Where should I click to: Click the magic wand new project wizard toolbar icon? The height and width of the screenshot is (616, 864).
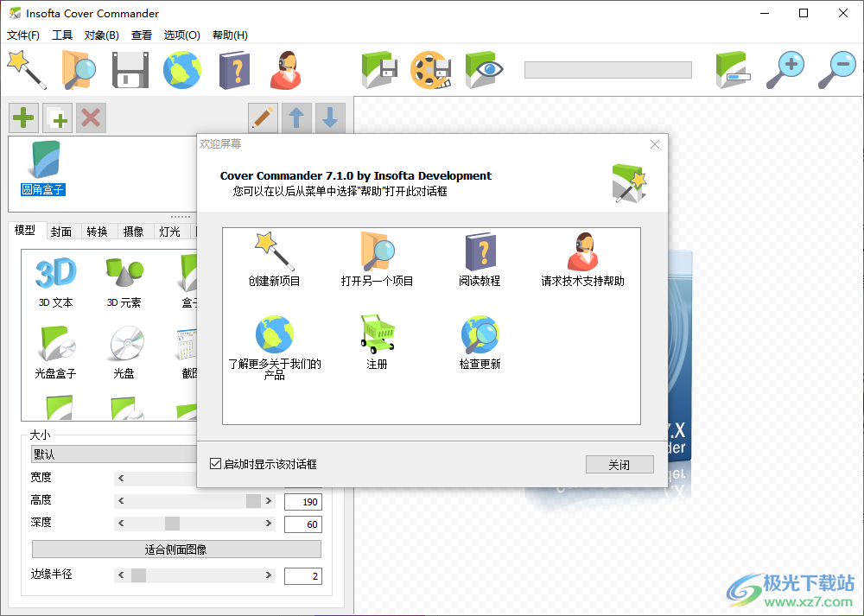pyautogui.click(x=27, y=70)
